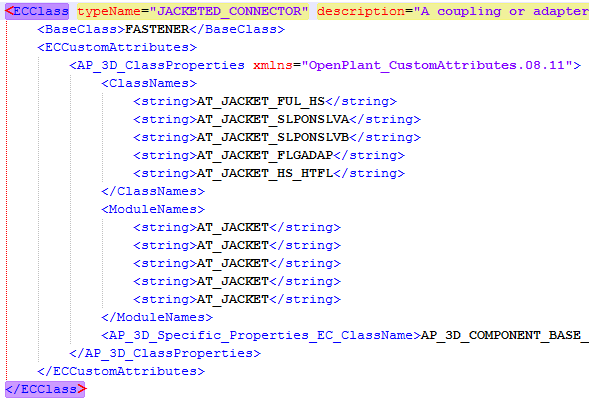Click the AT_JACKET_HS_HTFL string value

tap(265, 174)
